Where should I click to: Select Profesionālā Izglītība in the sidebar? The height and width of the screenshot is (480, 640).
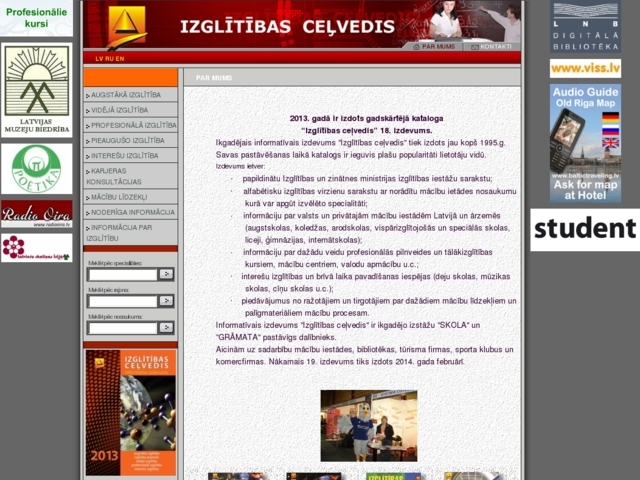(x=131, y=125)
